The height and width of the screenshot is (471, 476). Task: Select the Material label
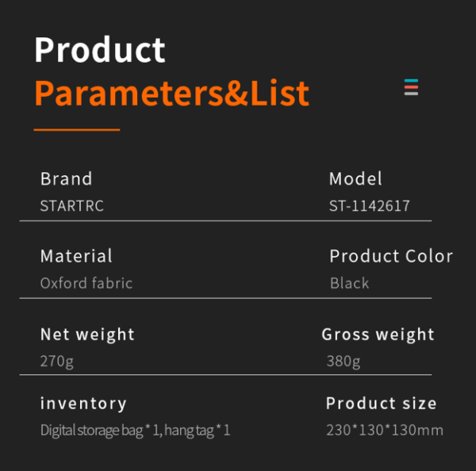76,256
